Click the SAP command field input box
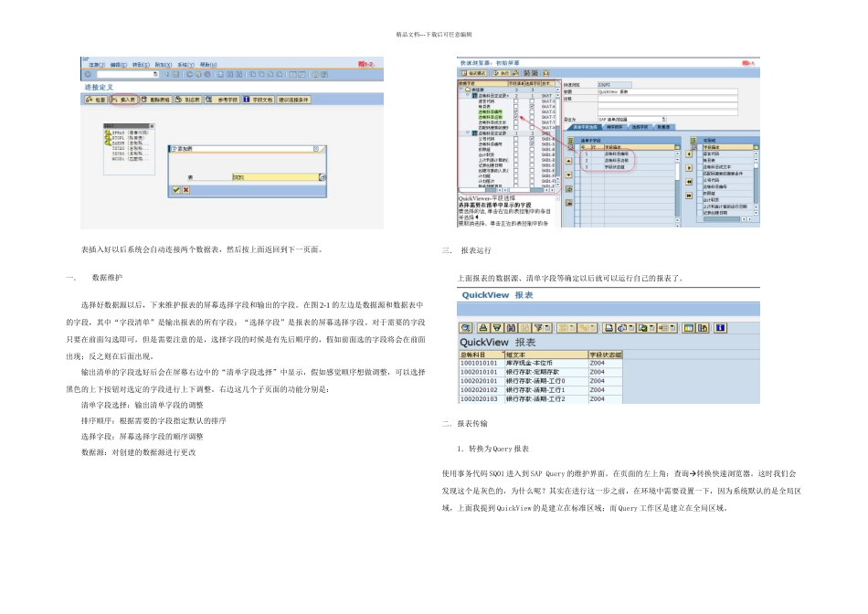The image size is (868, 614). coord(128,74)
